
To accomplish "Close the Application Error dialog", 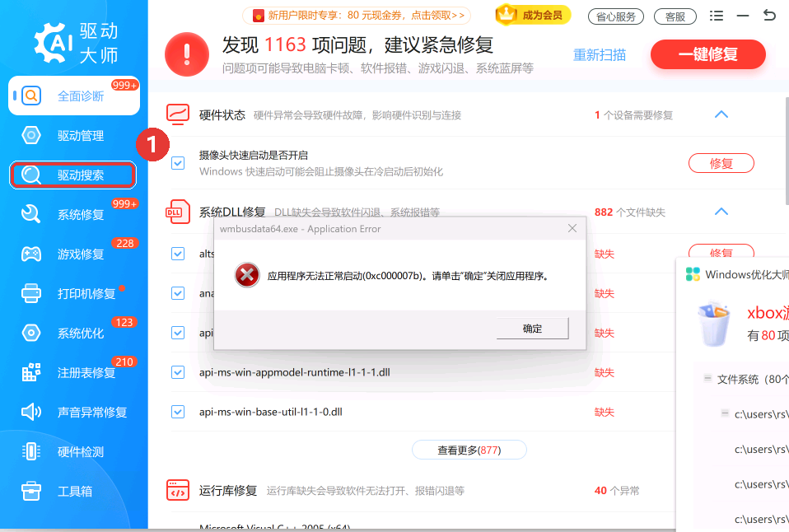I will [572, 228].
